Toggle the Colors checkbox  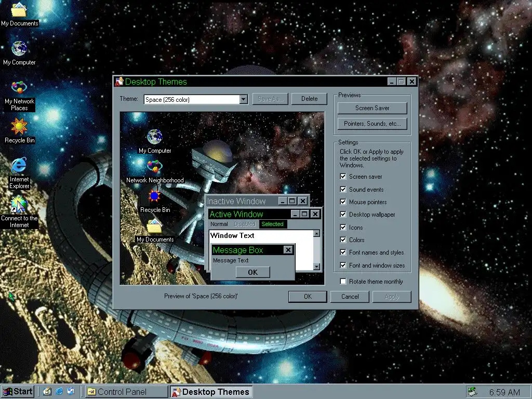click(343, 240)
